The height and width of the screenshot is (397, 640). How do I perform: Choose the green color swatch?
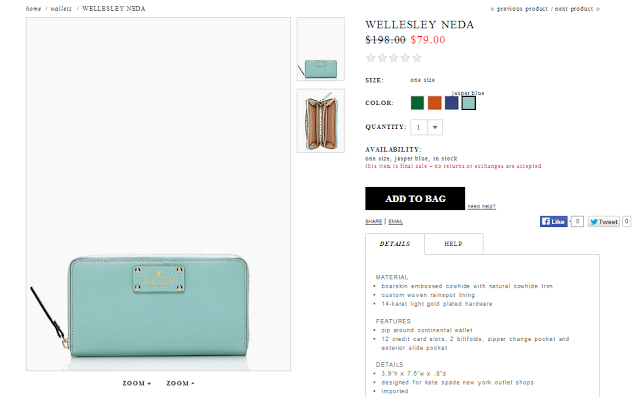(x=417, y=103)
